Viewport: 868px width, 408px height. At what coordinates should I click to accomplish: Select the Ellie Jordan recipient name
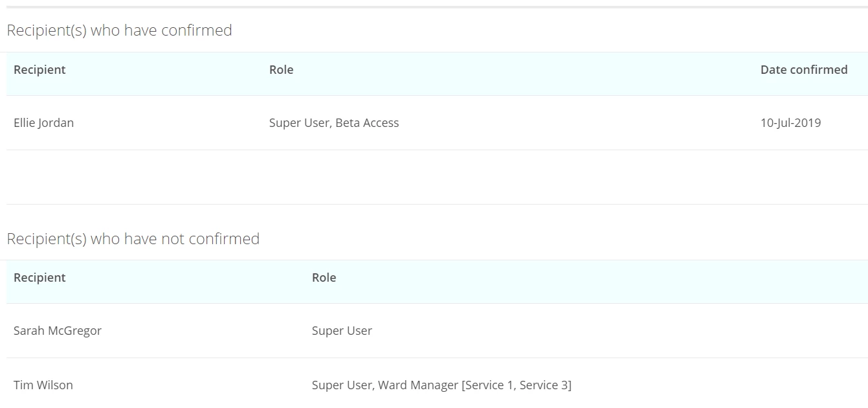43,123
